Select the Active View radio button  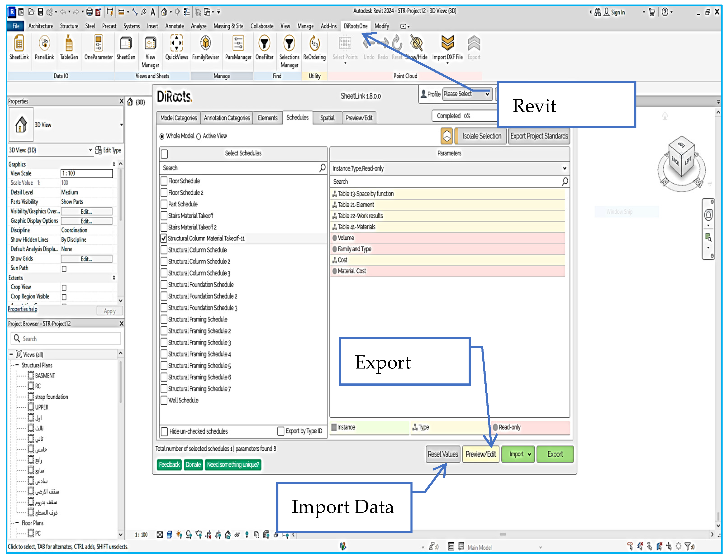pos(199,136)
